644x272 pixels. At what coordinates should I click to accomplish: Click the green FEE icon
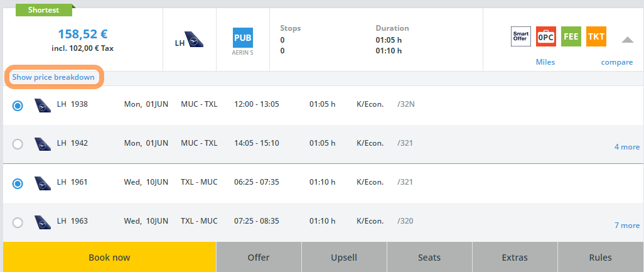(571, 36)
